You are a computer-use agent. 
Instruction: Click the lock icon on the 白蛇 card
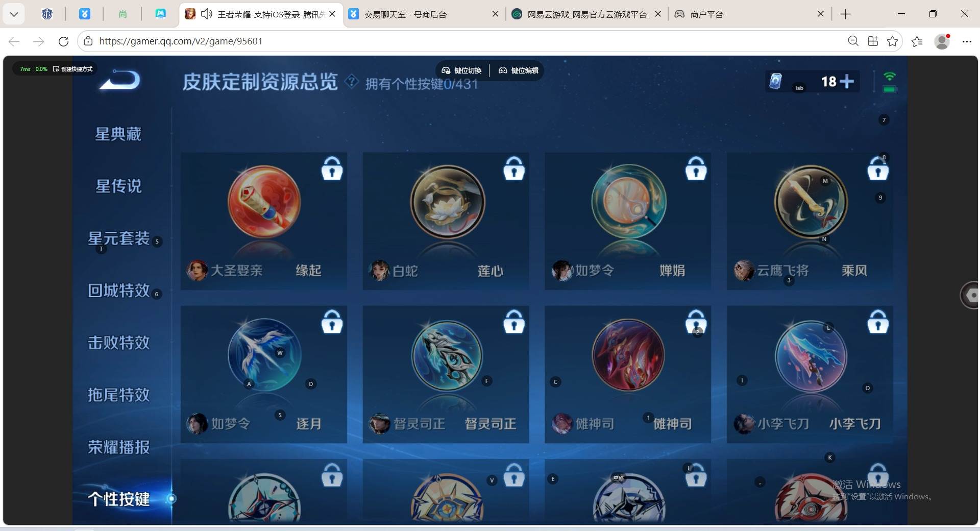tap(514, 168)
